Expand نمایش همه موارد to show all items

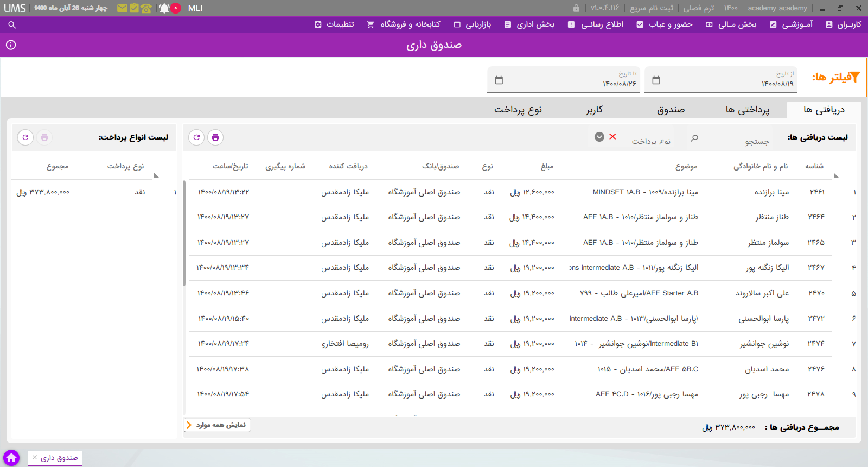tap(217, 425)
